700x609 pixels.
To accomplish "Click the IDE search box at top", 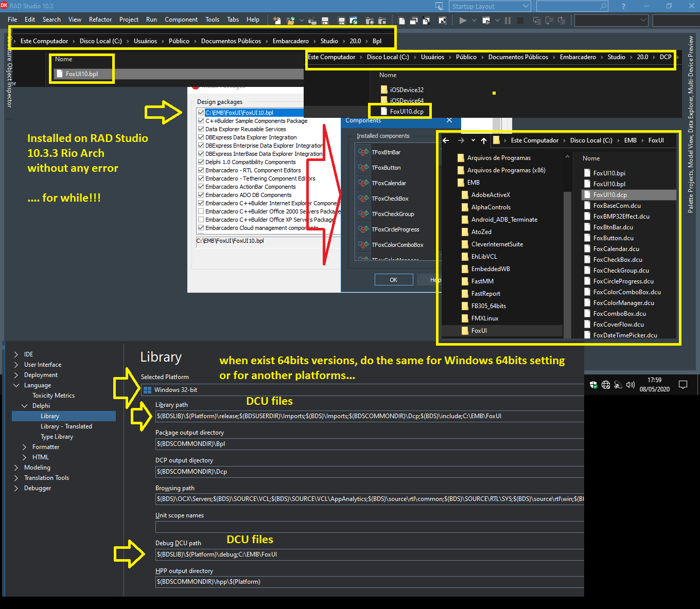I will pos(572,6).
